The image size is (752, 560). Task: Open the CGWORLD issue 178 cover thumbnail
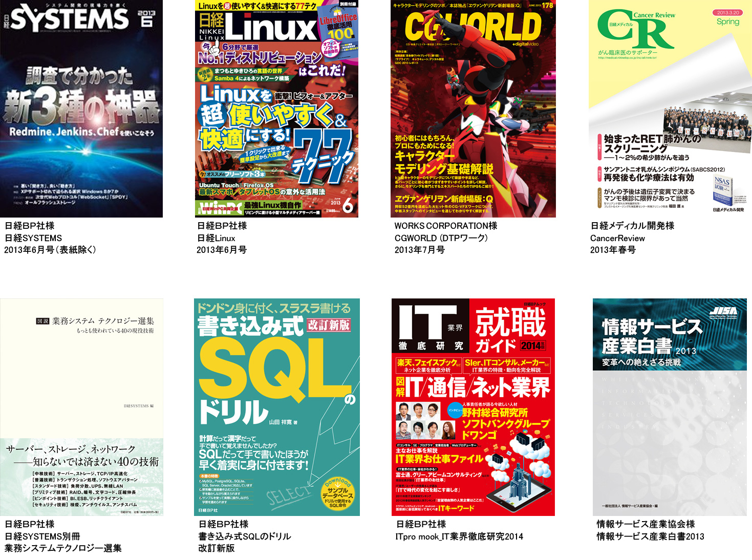click(x=473, y=109)
